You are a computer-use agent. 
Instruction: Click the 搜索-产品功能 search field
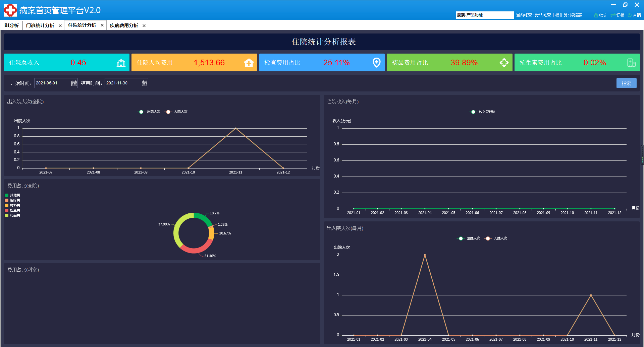484,15
